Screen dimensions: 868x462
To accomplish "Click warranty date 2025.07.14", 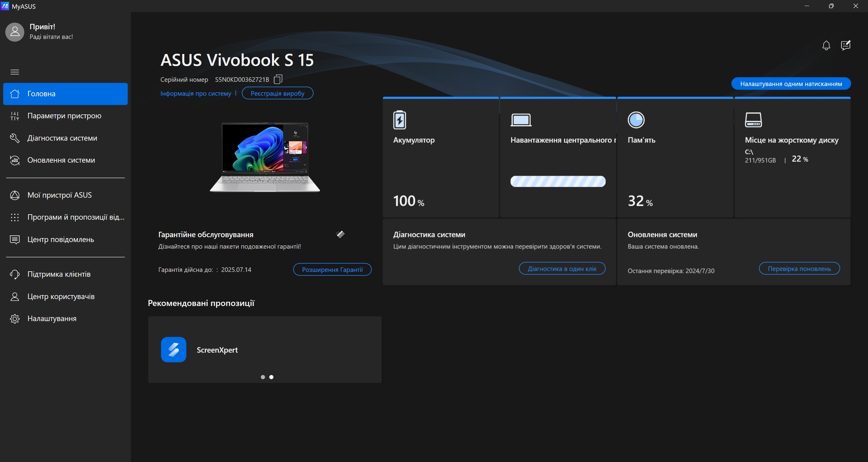I will pyautogui.click(x=236, y=270).
